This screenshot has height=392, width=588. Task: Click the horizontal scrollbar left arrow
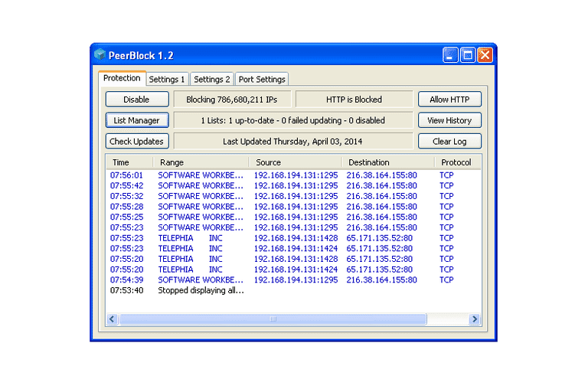click(x=112, y=318)
